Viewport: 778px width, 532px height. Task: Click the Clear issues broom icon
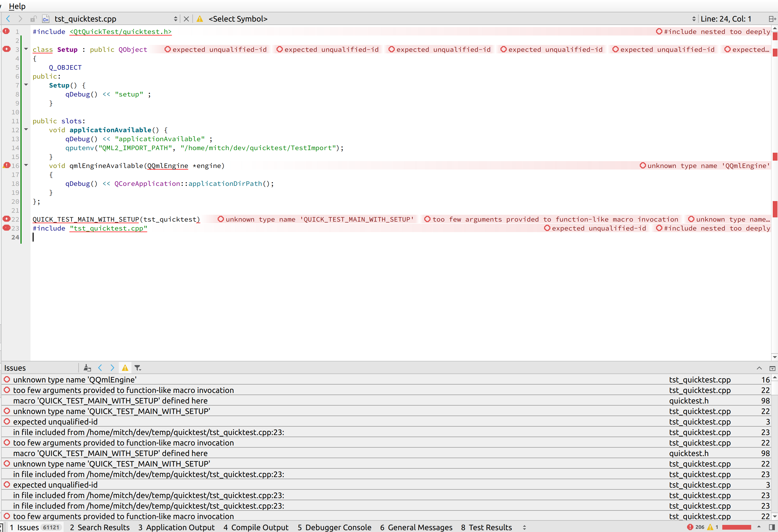(87, 368)
